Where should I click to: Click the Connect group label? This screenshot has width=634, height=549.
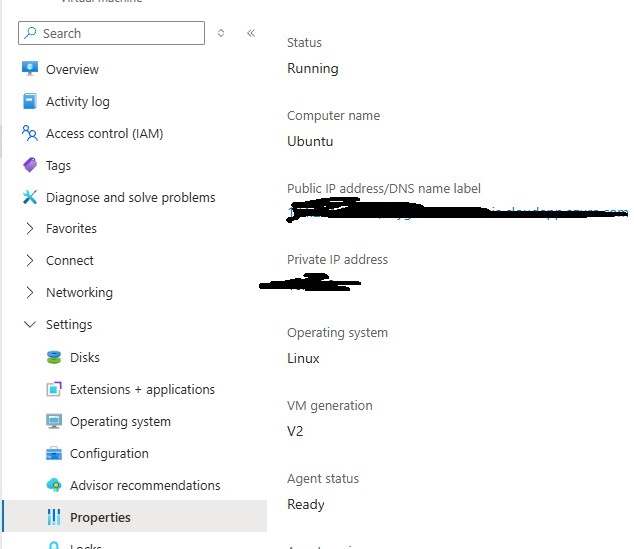[x=70, y=260]
